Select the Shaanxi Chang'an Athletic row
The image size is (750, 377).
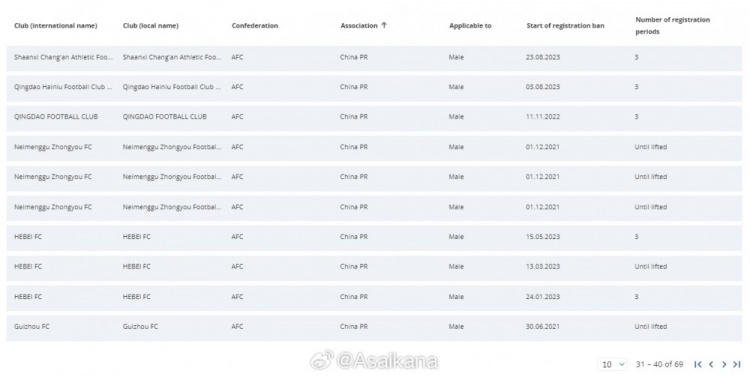click(374, 57)
